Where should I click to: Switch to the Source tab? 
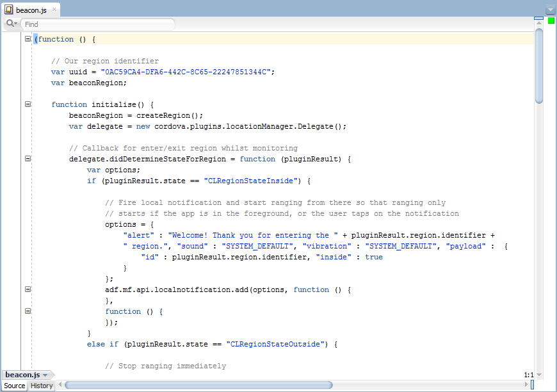pos(14,386)
